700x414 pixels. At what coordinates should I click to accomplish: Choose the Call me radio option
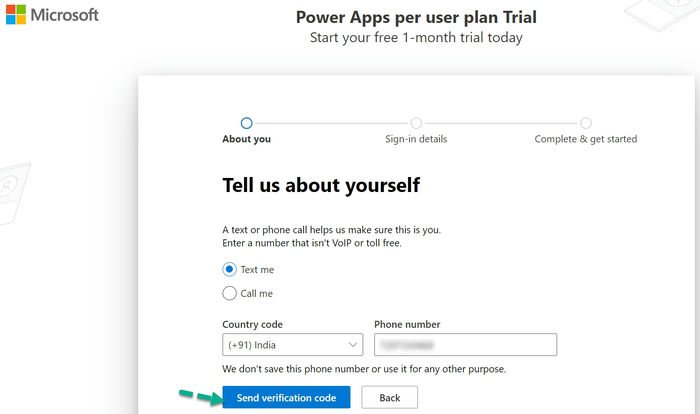click(x=229, y=293)
